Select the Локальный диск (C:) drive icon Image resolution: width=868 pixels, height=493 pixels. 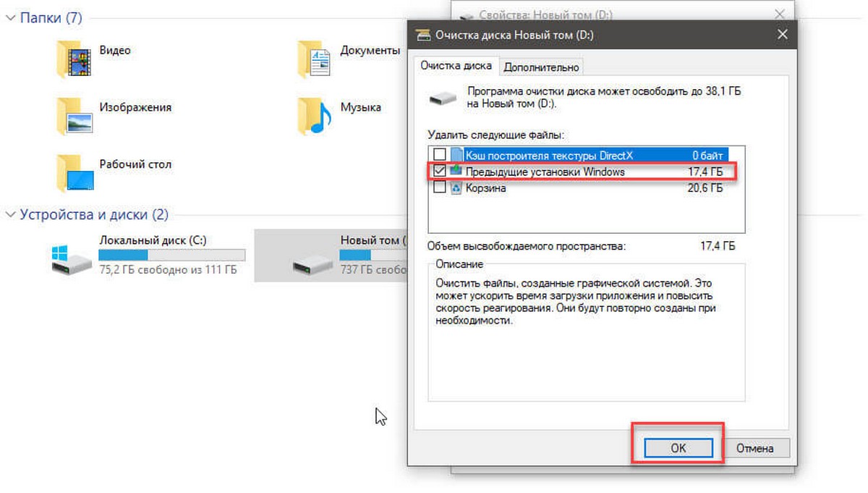pos(72,258)
